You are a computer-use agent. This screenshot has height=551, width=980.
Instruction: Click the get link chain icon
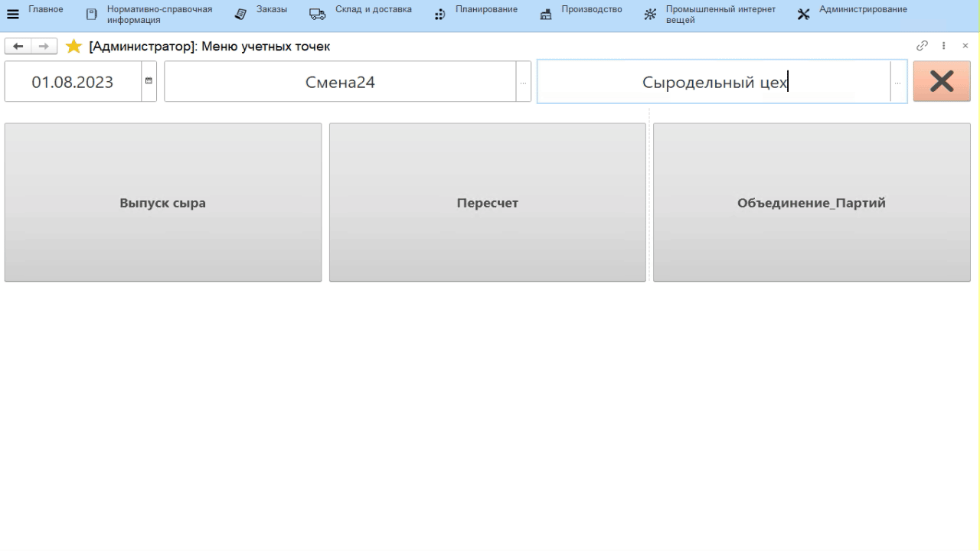[923, 46]
